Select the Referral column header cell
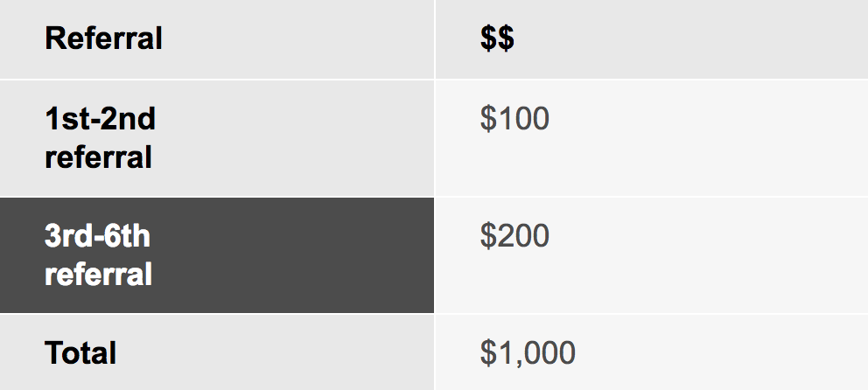Image resolution: width=868 pixels, height=390 pixels. (x=217, y=38)
